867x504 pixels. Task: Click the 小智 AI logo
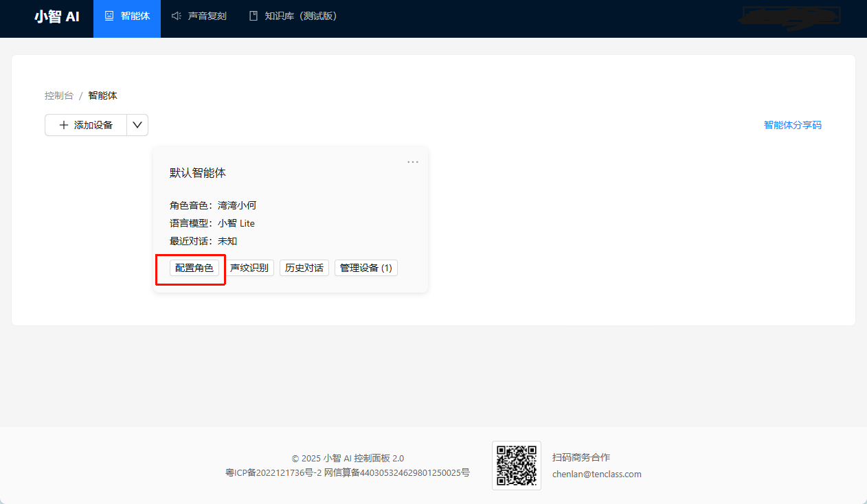pyautogui.click(x=57, y=16)
